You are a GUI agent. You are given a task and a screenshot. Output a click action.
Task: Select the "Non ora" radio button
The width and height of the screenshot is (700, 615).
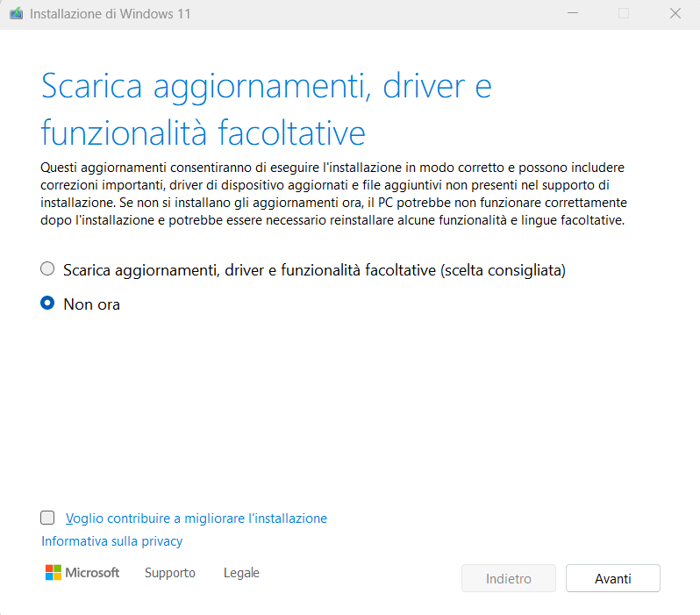pos(47,304)
